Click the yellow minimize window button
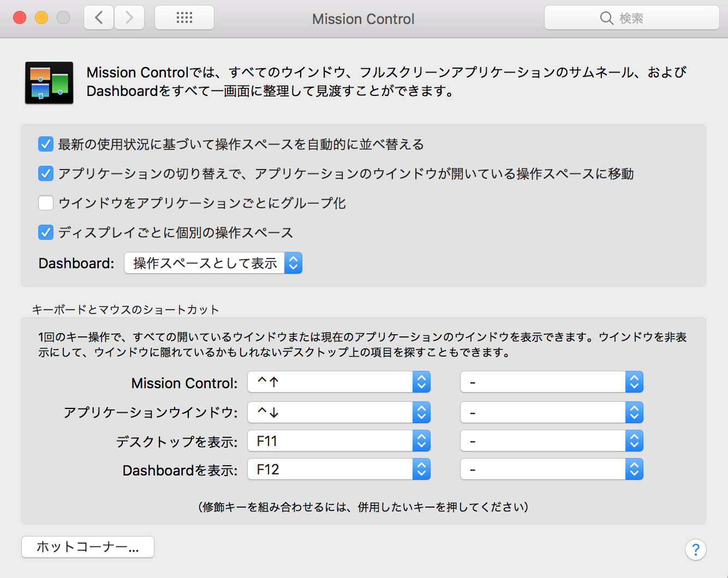The height and width of the screenshot is (578, 728). 41,18
